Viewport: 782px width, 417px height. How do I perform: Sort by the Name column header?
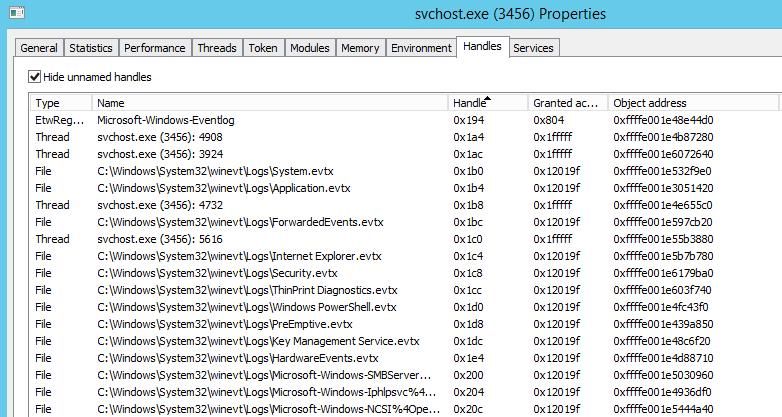pos(270,103)
